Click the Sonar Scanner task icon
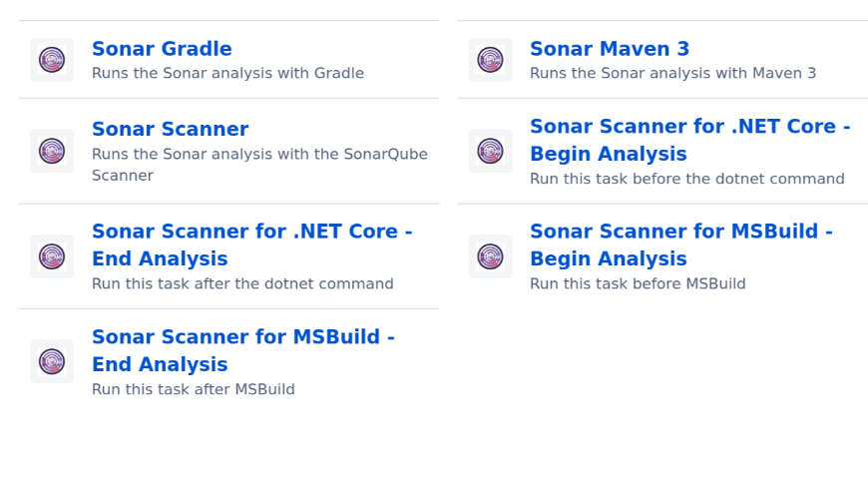Screen dimensions: 868x494 [x=52, y=151]
